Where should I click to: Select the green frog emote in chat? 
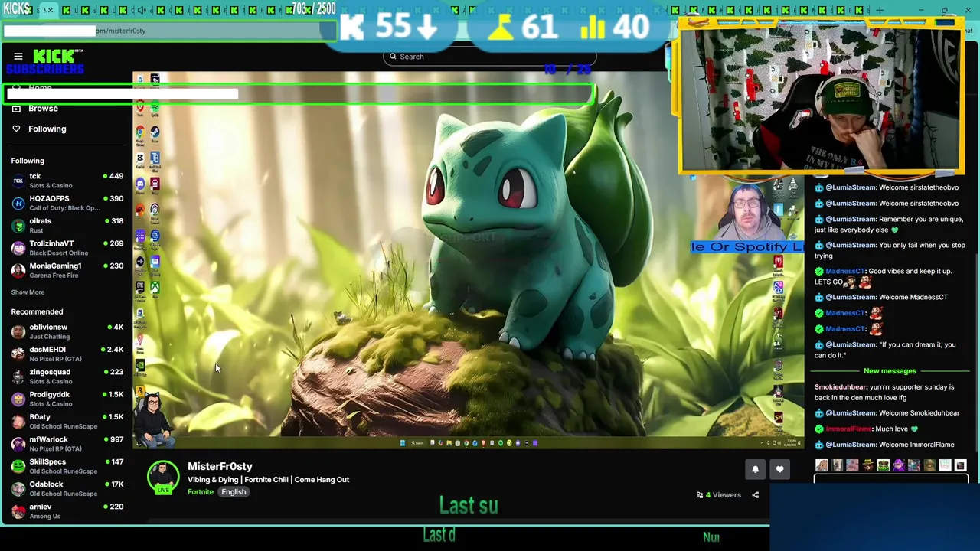883,465
